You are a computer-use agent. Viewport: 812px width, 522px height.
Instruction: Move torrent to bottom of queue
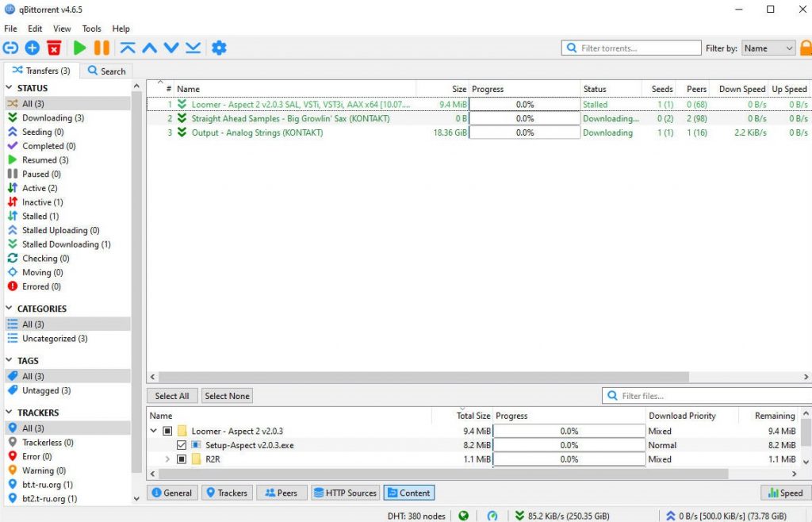pyautogui.click(x=193, y=48)
